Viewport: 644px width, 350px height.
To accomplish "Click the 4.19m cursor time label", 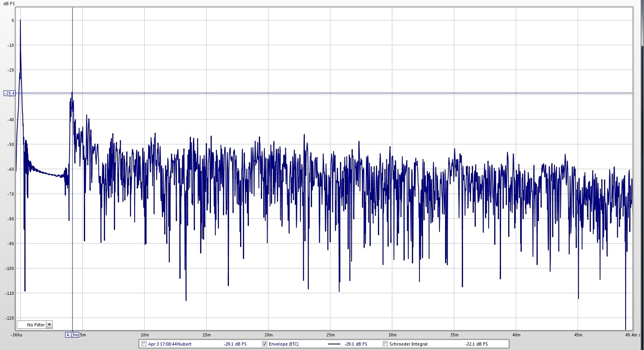I will point(72,335).
